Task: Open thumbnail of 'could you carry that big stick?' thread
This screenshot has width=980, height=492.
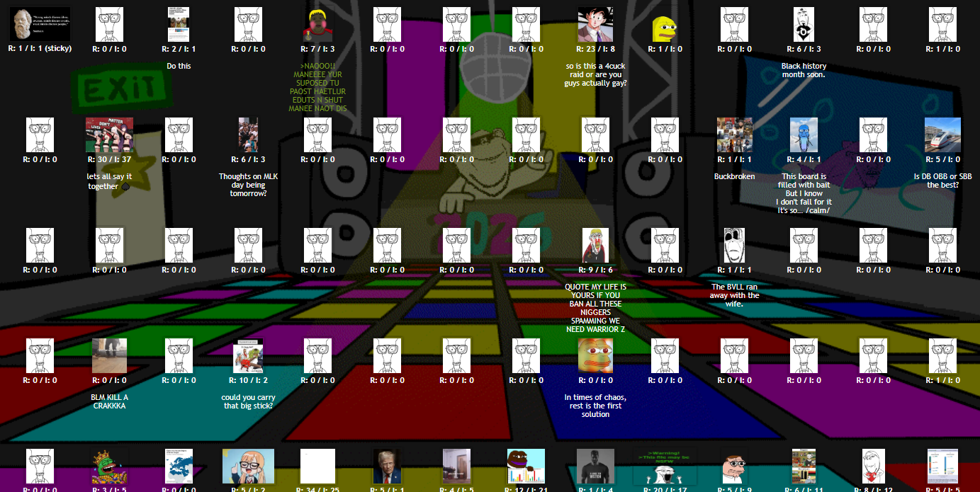Action: click(248, 356)
